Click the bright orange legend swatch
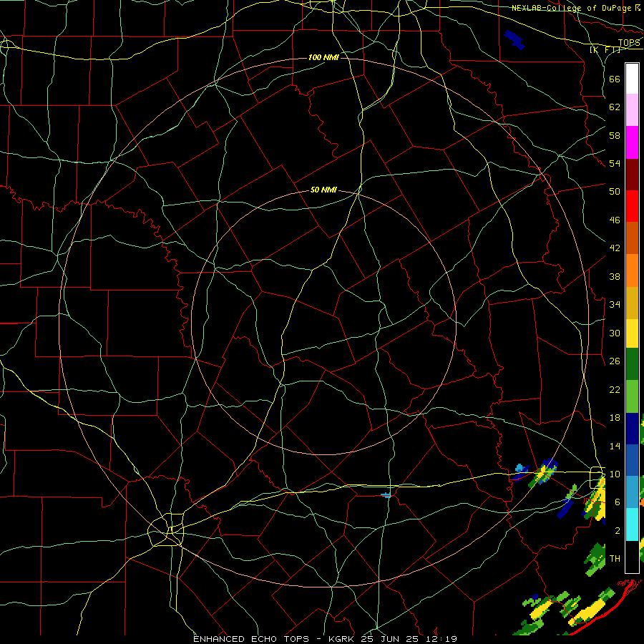The width and height of the screenshot is (644, 644). pyautogui.click(x=632, y=270)
